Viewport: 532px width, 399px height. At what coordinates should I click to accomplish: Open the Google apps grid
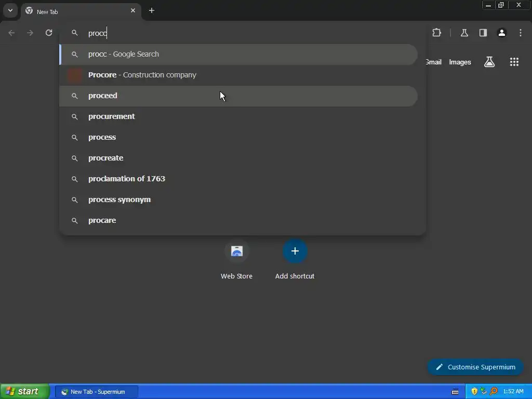(514, 62)
